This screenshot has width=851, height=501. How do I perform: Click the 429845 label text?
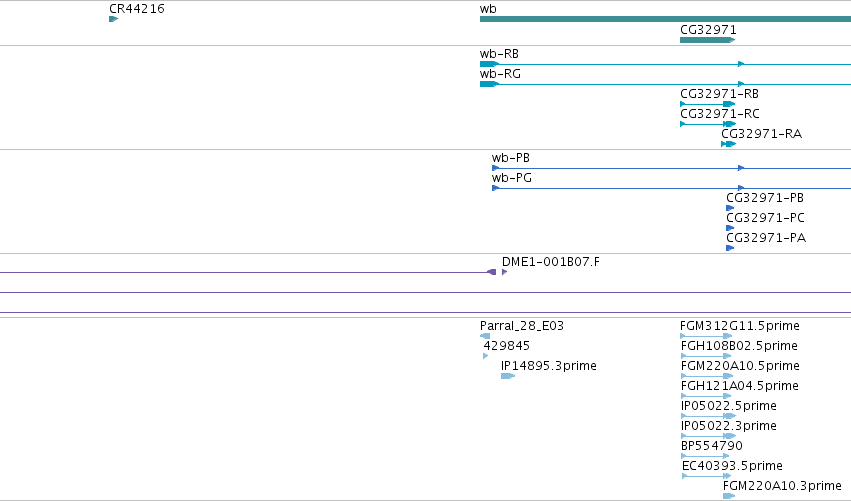506,346
